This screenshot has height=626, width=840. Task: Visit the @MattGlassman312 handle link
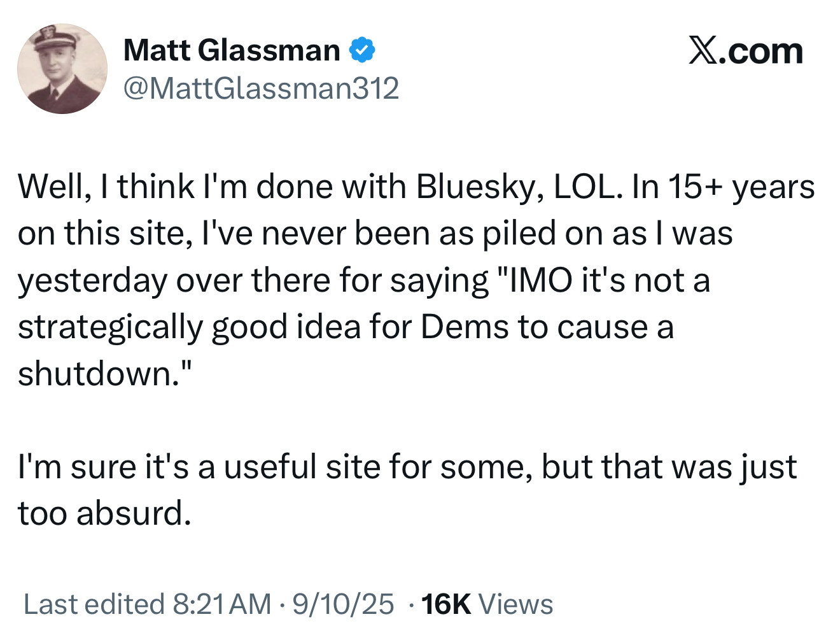click(x=260, y=88)
